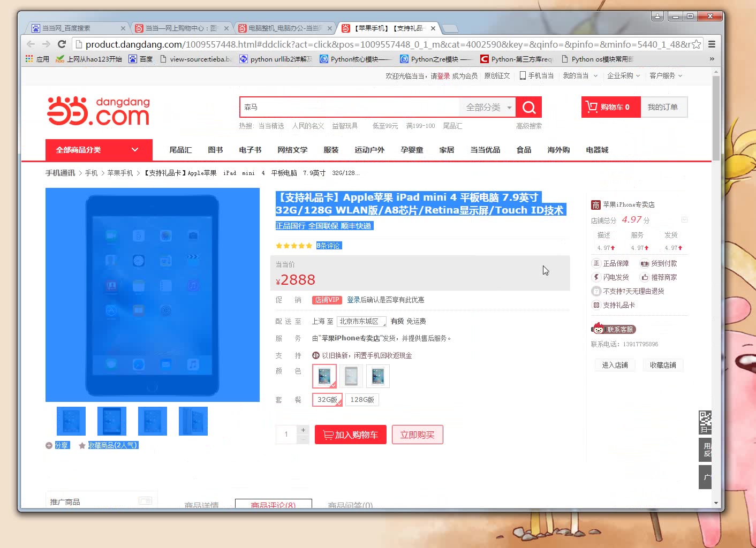Click the 正品保障 guarantee icon

tap(596, 263)
